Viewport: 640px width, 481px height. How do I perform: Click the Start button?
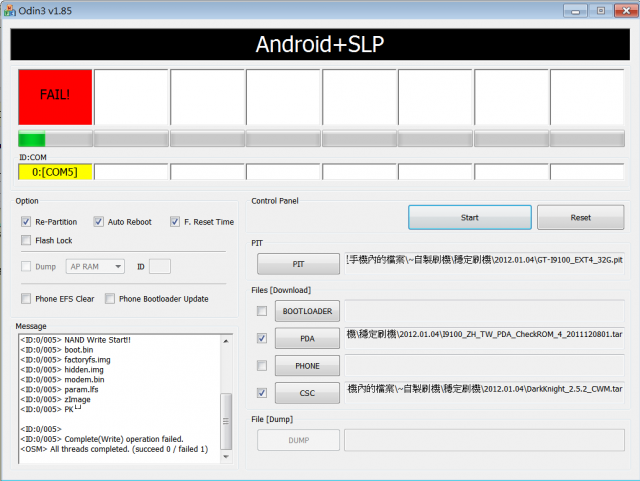pyautogui.click(x=470, y=218)
